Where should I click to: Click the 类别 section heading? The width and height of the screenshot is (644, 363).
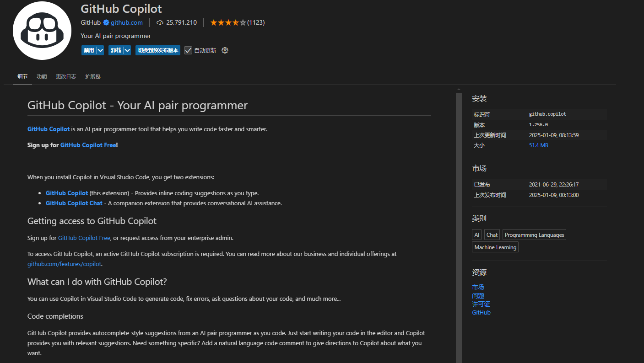click(479, 219)
